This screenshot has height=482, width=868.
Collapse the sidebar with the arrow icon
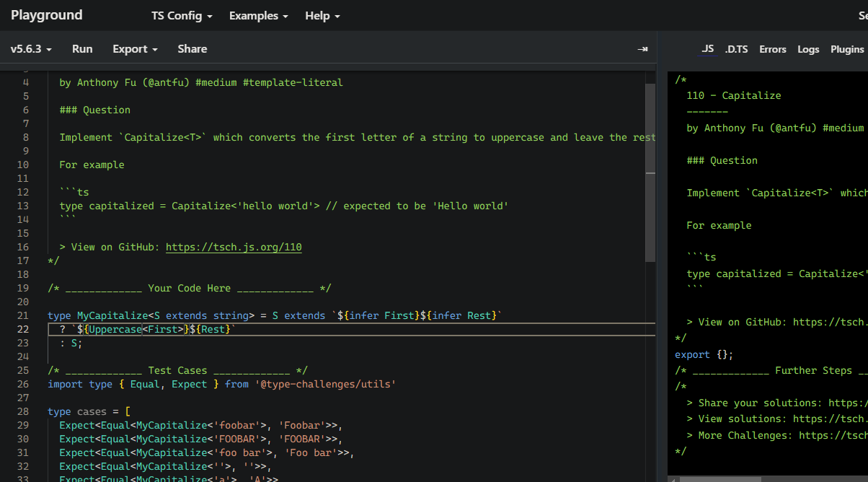click(x=642, y=49)
